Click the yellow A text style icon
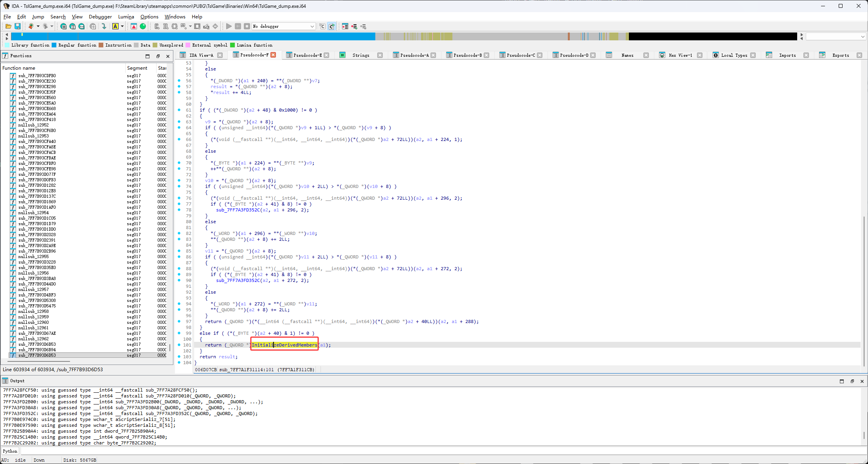868x464 pixels. pyautogui.click(x=115, y=26)
